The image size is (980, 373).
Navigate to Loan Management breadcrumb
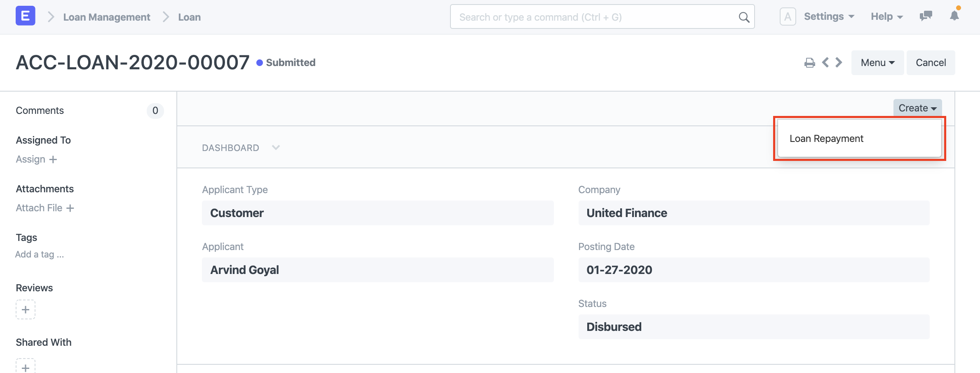coord(106,17)
